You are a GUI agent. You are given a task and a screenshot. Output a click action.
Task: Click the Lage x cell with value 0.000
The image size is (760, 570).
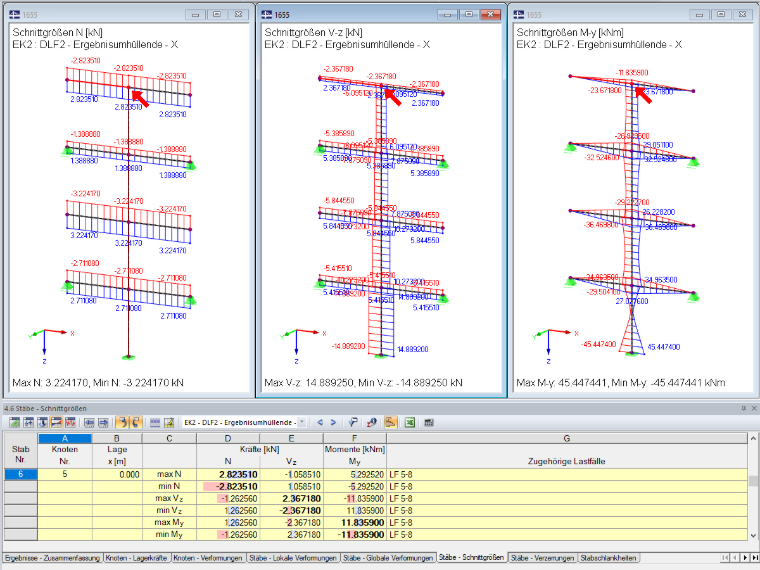coord(117,475)
